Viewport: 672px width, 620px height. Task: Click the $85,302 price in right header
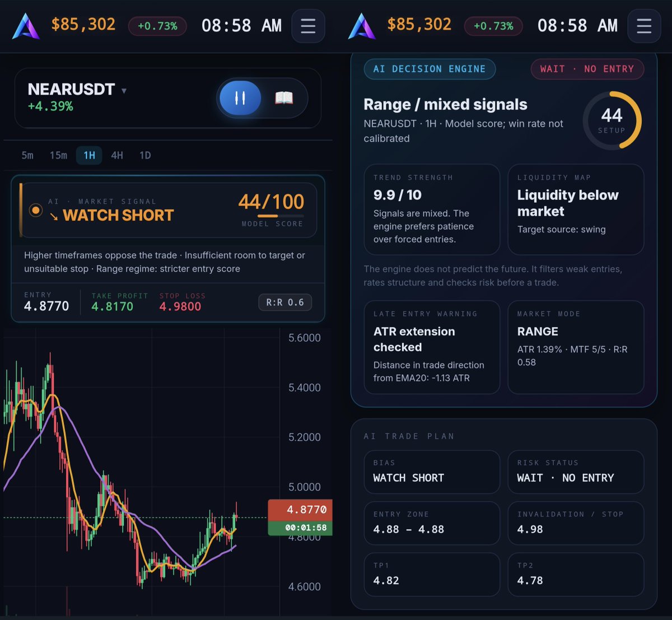tap(419, 25)
